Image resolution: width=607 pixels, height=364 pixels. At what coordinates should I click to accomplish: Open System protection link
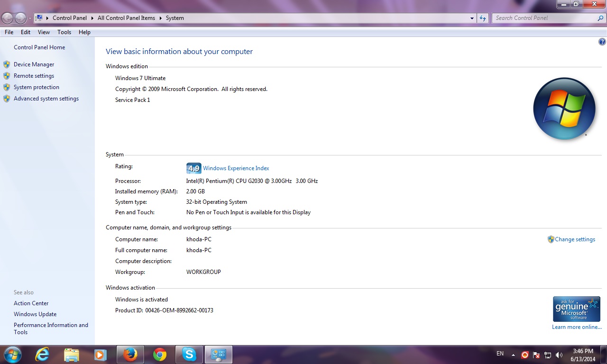tap(37, 87)
